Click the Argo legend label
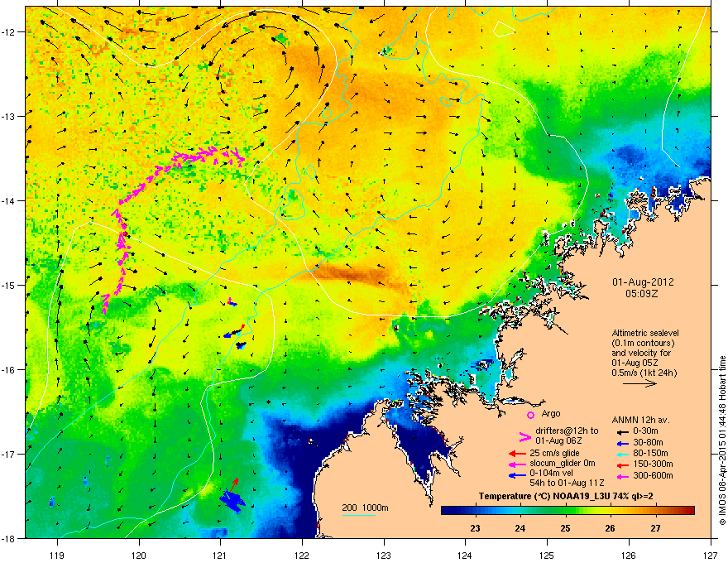 [551, 413]
